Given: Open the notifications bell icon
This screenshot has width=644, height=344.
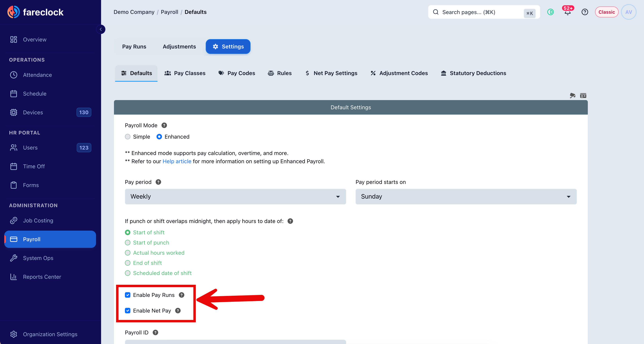Looking at the screenshot, I should tap(568, 12).
